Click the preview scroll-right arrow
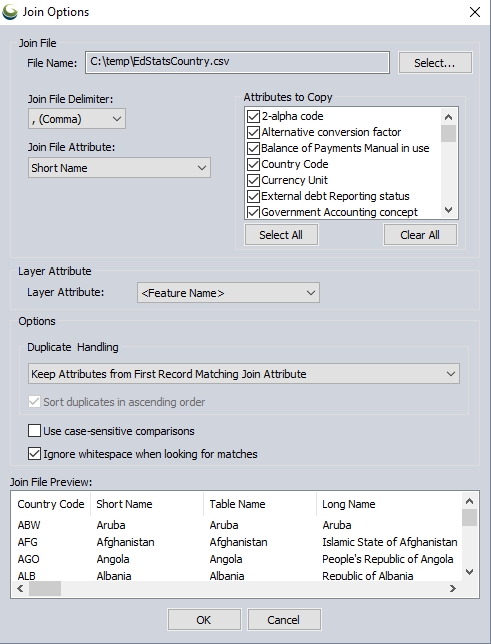 pyautogui.click(x=453, y=589)
